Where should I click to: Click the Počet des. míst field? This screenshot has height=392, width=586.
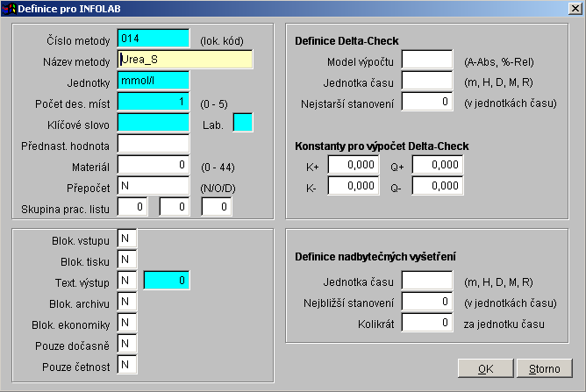click(x=154, y=102)
